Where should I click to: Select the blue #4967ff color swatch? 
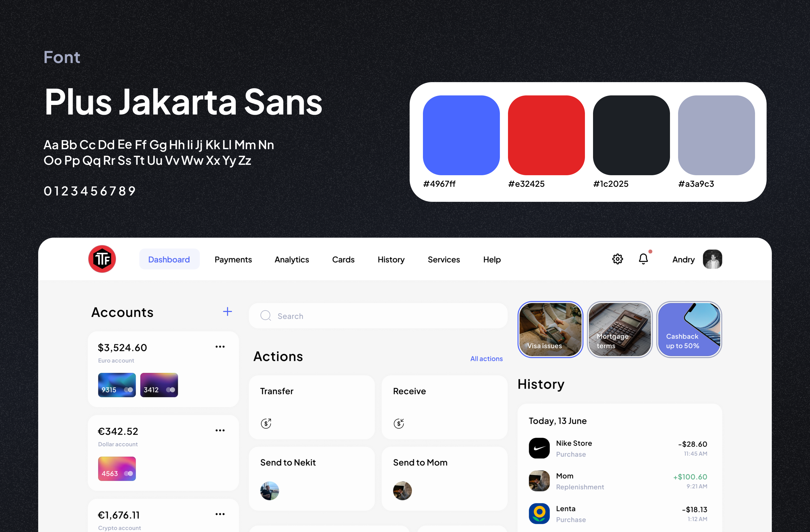click(461, 135)
